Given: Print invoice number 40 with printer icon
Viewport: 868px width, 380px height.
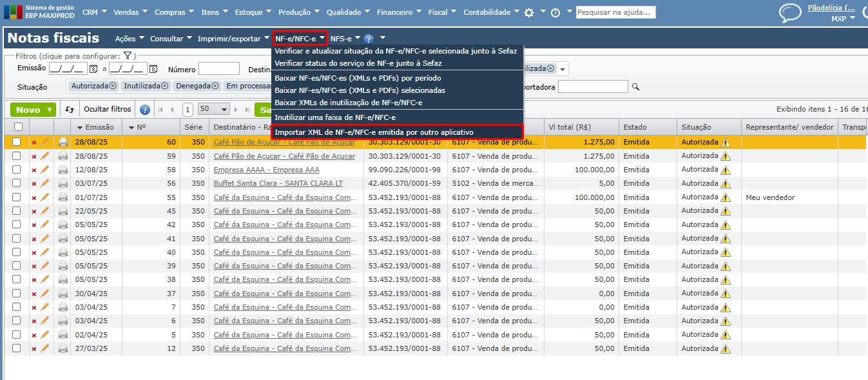Looking at the screenshot, I should (63, 252).
